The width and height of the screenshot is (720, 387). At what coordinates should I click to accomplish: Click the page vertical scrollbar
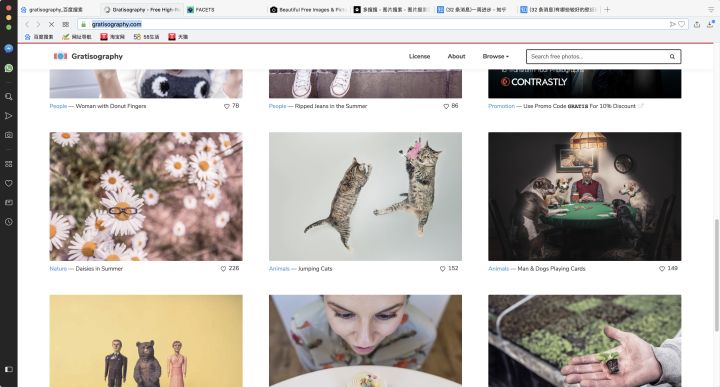716,275
